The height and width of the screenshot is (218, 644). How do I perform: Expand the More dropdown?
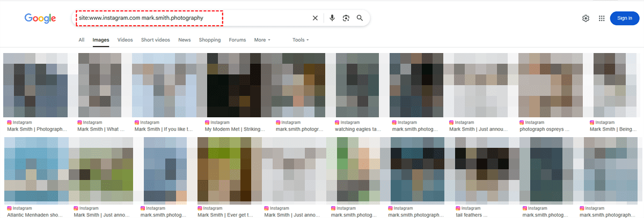point(262,40)
